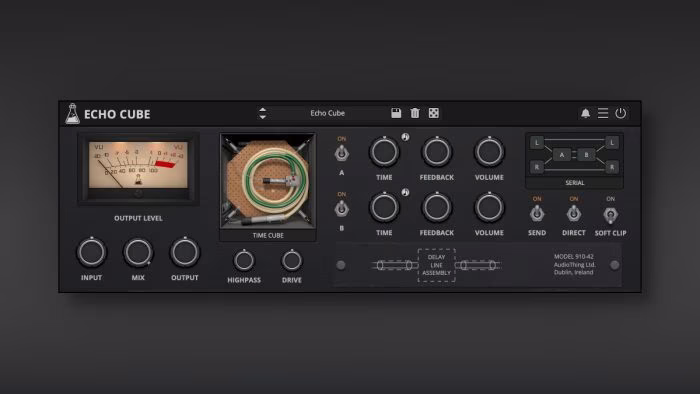Save the current preset with floppy icon

click(396, 113)
